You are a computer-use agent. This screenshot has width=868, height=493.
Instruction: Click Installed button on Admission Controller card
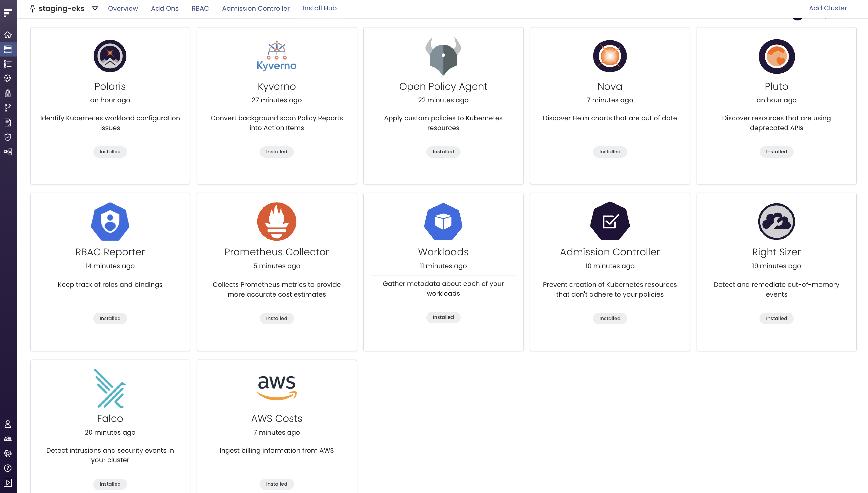[x=610, y=318]
